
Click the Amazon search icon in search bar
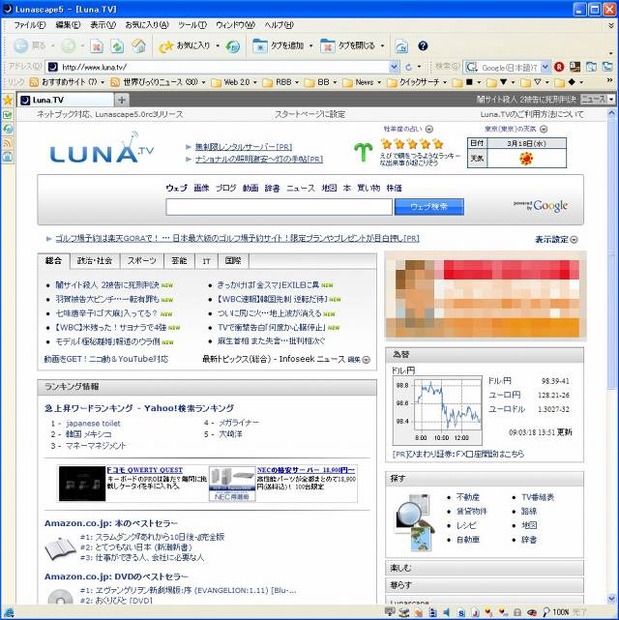(575, 67)
